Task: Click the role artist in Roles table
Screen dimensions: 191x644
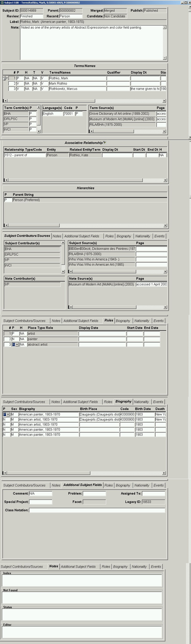Action: click(53, 334)
